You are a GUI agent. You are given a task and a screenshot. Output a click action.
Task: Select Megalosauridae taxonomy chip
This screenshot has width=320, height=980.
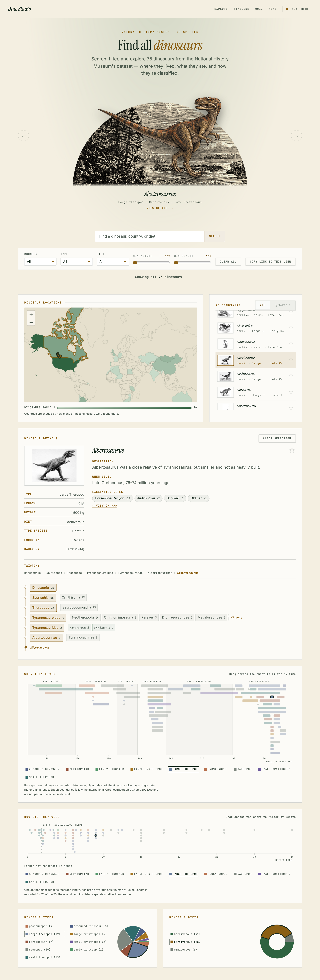211,617
